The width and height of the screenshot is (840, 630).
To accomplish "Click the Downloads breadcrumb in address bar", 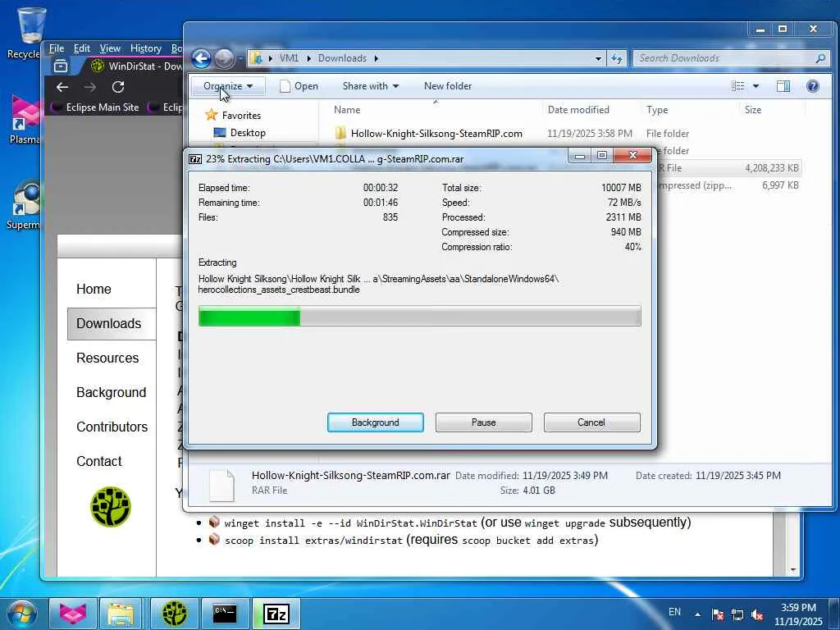I will click(x=342, y=58).
